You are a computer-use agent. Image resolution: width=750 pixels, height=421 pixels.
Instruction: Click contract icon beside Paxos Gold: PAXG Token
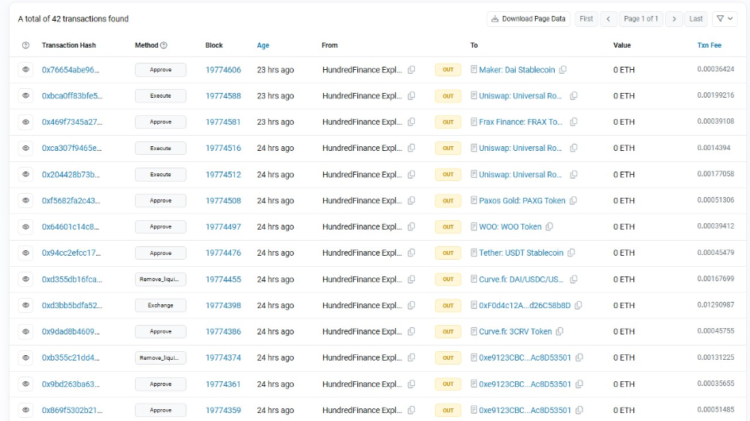coord(474,200)
